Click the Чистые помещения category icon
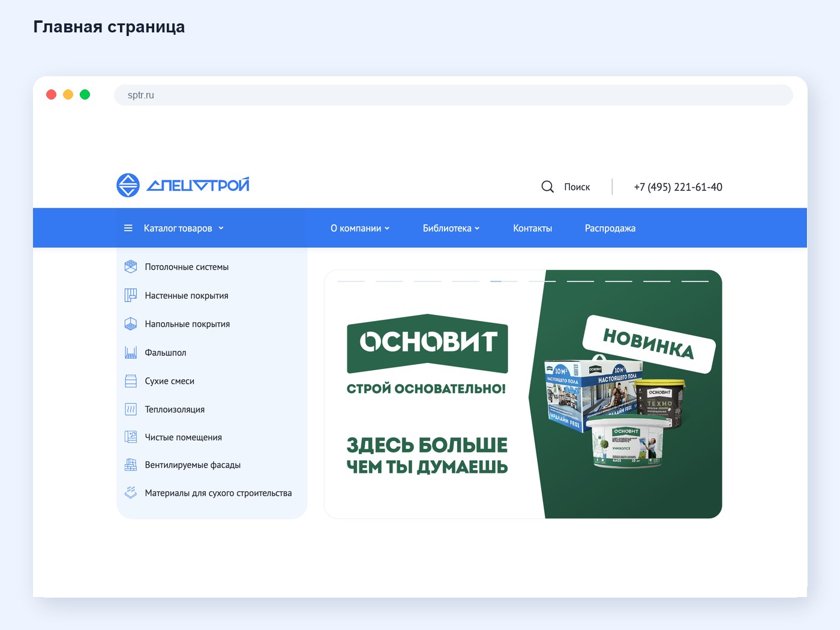The height and width of the screenshot is (630, 840). click(131, 437)
